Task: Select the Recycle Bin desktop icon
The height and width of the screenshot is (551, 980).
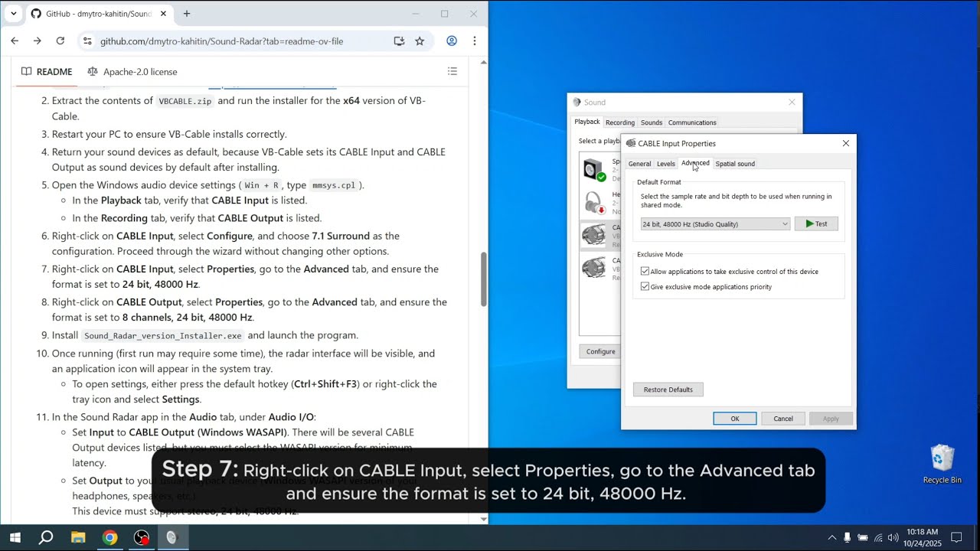Action: pyautogui.click(x=942, y=465)
